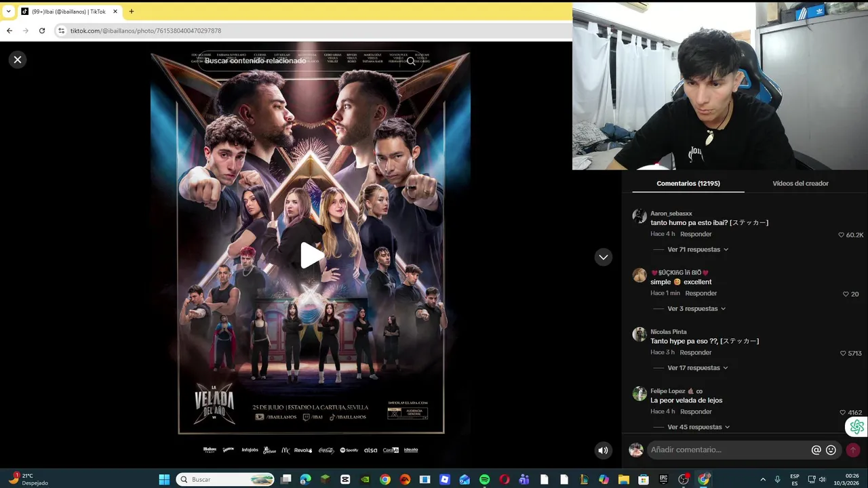Click the green ChatGPT extension bubble
The width and height of the screenshot is (868, 488).
[857, 427]
